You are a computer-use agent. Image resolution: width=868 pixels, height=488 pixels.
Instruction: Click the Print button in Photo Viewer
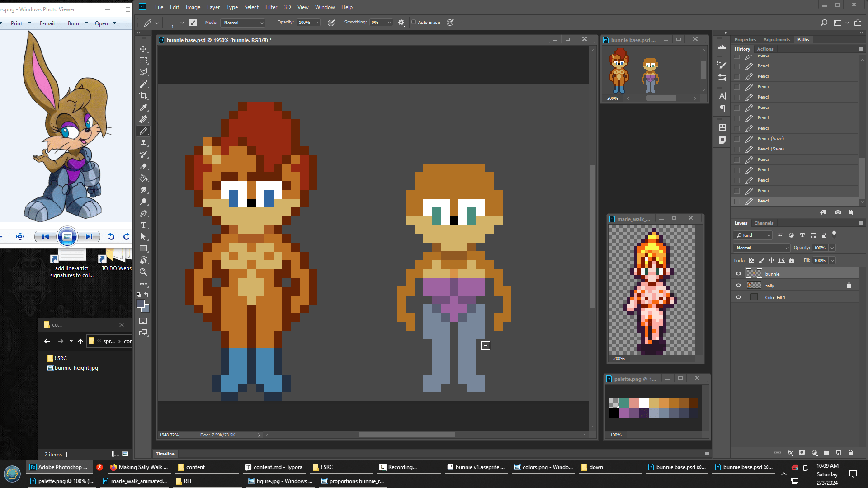coord(16,23)
